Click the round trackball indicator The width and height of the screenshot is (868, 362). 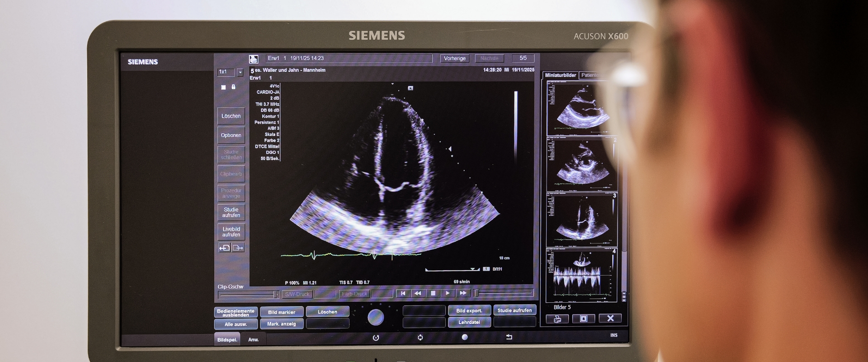[x=376, y=318]
